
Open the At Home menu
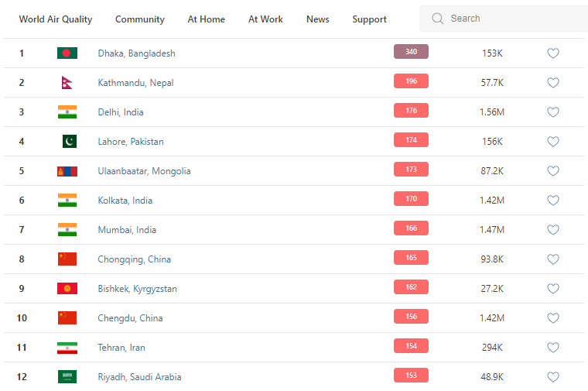207,19
